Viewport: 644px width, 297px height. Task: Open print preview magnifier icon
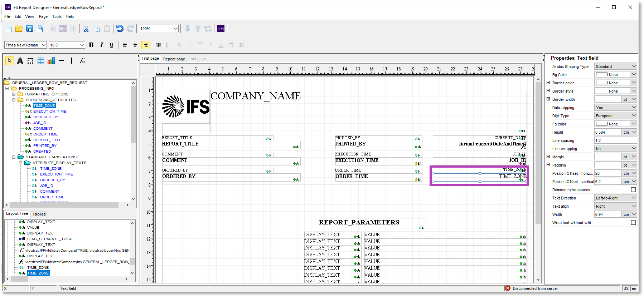(40, 29)
